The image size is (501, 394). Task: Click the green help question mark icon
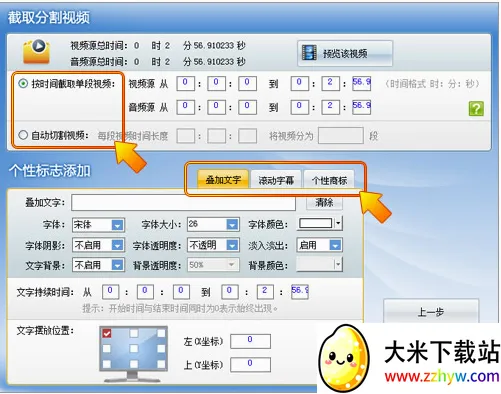point(476,109)
